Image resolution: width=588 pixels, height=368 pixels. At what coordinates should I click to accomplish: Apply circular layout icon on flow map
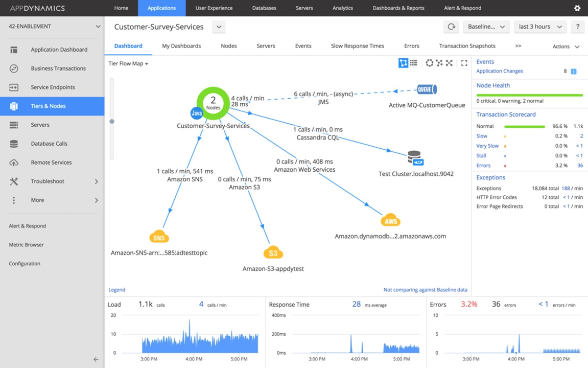[x=429, y=63]
